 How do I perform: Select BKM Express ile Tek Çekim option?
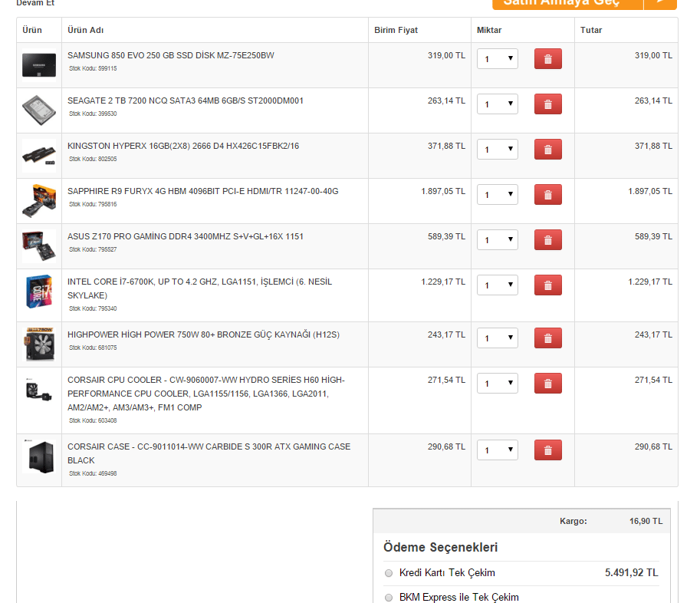click(389, 598)
